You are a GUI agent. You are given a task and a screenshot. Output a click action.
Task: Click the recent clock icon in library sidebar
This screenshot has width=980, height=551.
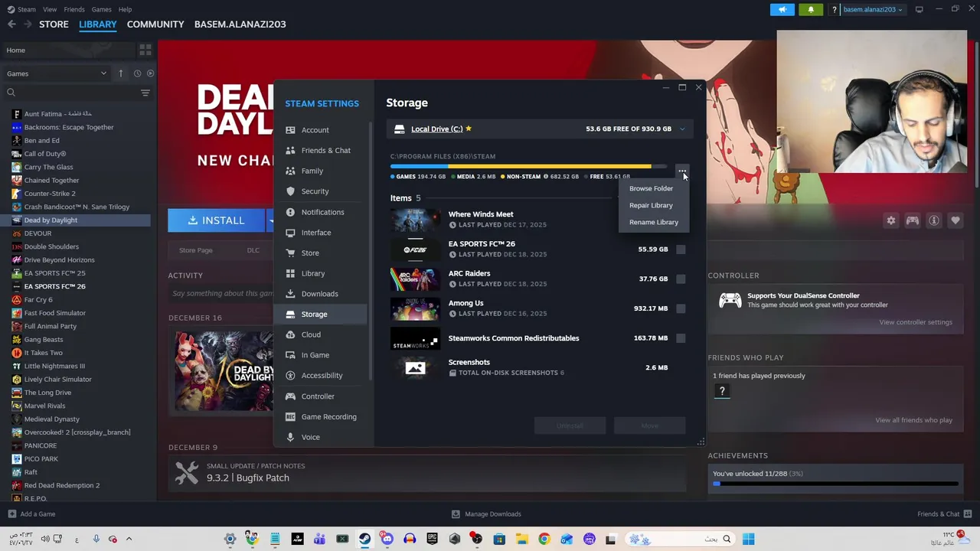pyautogui.click(x=137, y=73)
